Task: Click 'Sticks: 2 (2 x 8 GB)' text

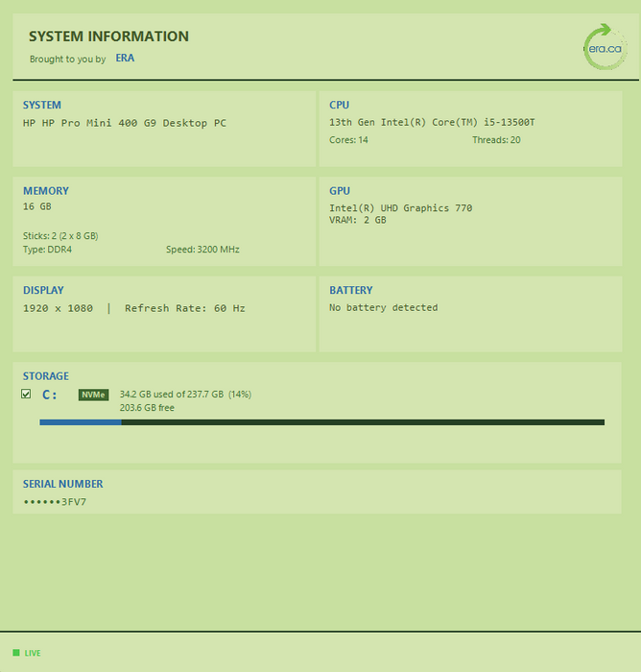Action: (x=60, y=236)
